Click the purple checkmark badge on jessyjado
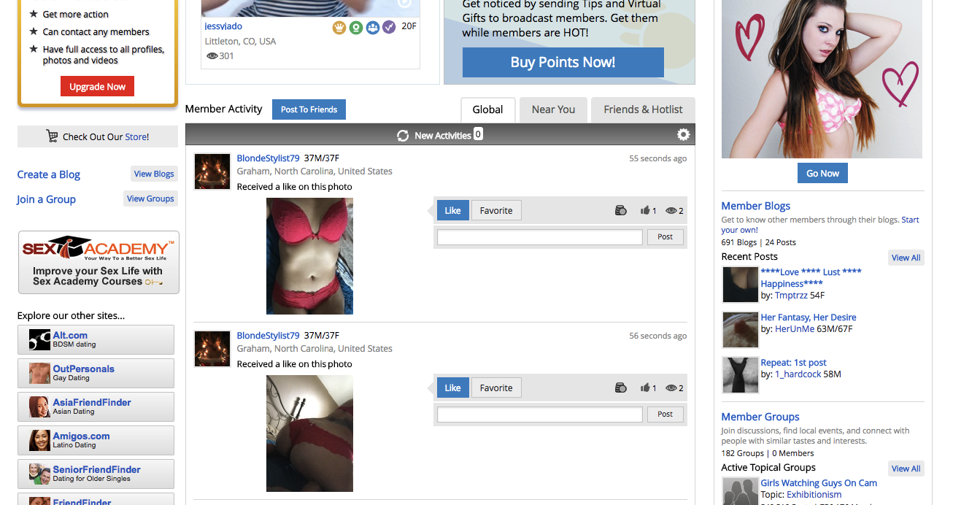980x505 pixels. click(x=389, y=28)
